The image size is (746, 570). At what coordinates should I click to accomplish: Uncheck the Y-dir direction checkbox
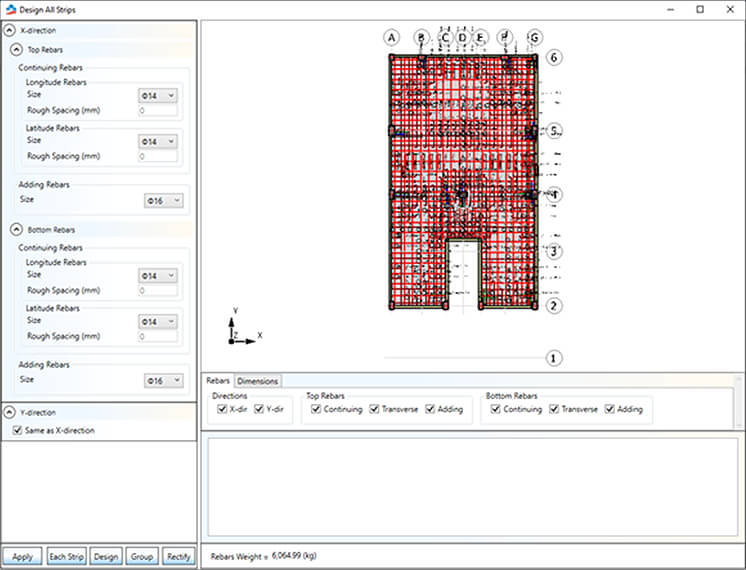click(260, 409)
